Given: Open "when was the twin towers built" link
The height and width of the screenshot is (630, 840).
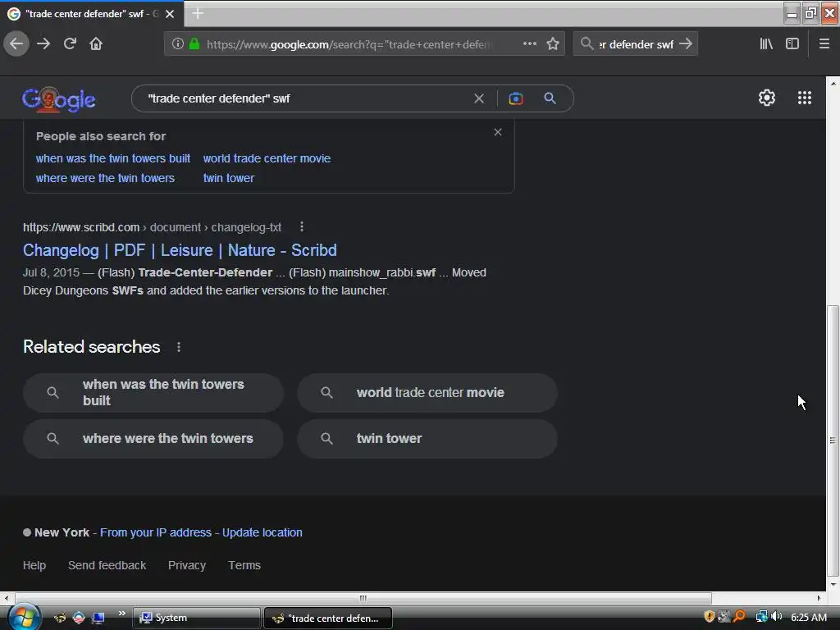Looking at the screenshot, I should coord(113,158).
